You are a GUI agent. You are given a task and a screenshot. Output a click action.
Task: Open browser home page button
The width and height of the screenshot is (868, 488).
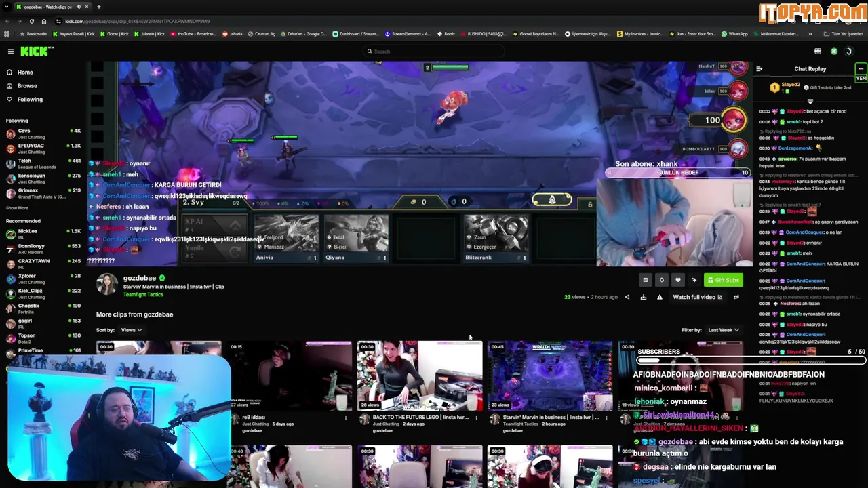point(44,21)
